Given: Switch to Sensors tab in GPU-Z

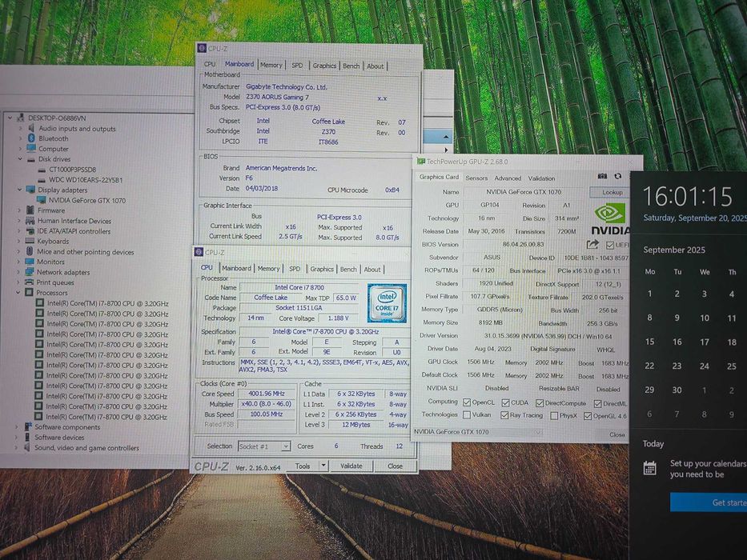Looking at the screenshot, I should click(476, 178).
